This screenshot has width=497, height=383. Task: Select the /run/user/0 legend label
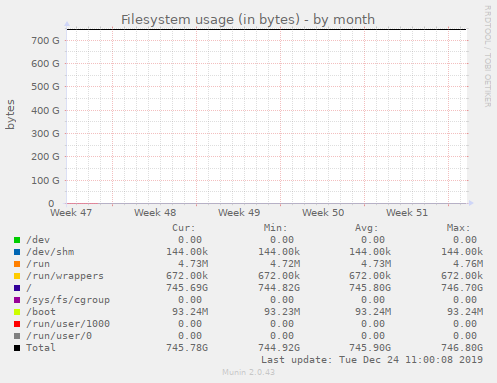(x=59, y=336)
